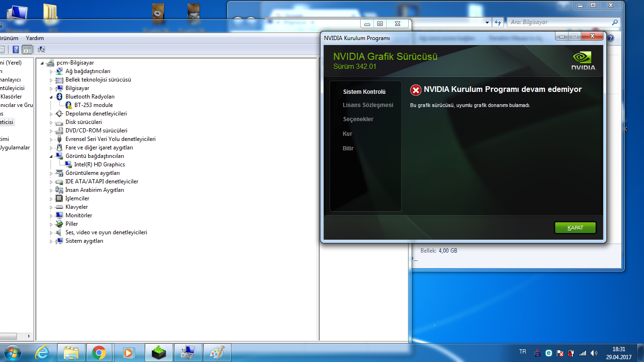Click the 'Seçenekler' step label
Viewport: 644px width, 362px height.
358,119
